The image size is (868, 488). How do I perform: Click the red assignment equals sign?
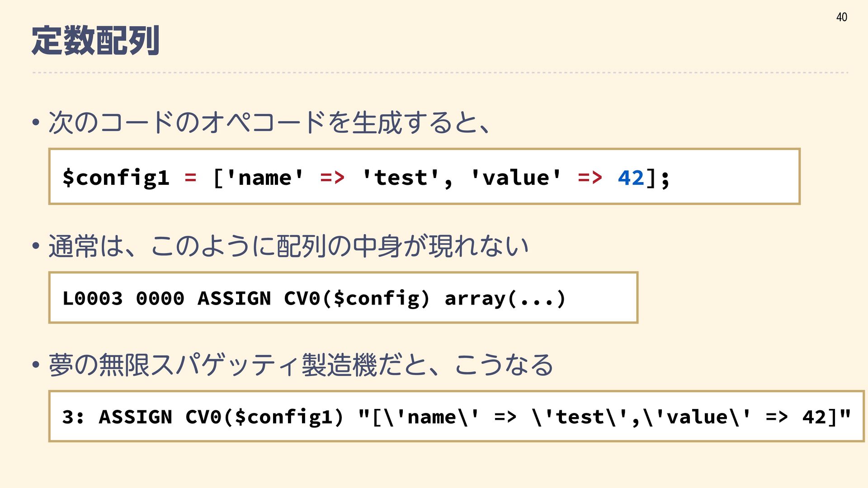pyautogui.click(x=190, y=177)
